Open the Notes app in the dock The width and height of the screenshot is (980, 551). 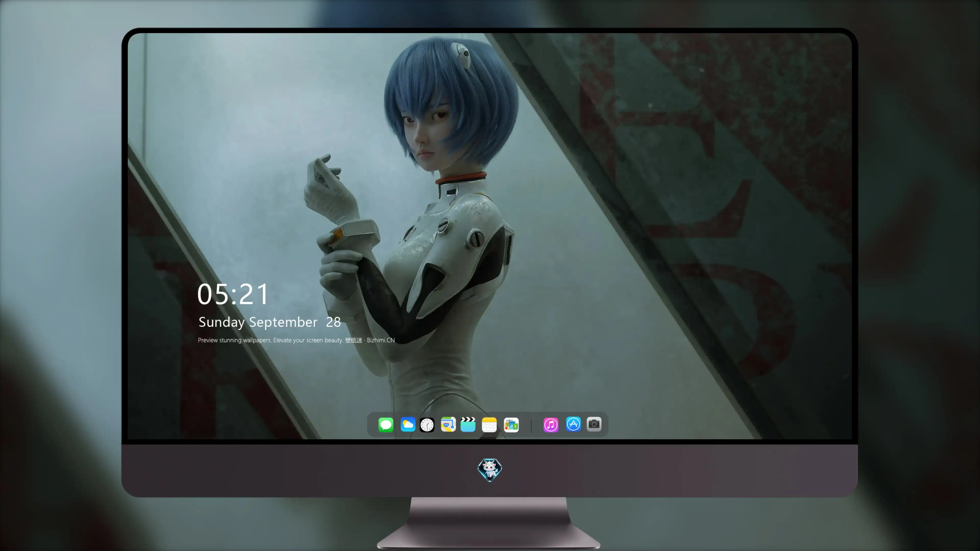coord(489,425)
